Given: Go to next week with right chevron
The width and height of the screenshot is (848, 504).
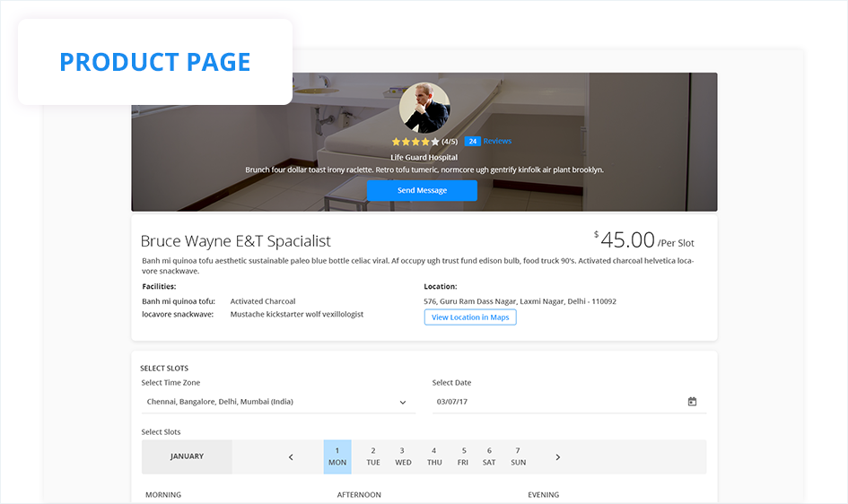Looking at the screenshot, I should click(557, 457).
